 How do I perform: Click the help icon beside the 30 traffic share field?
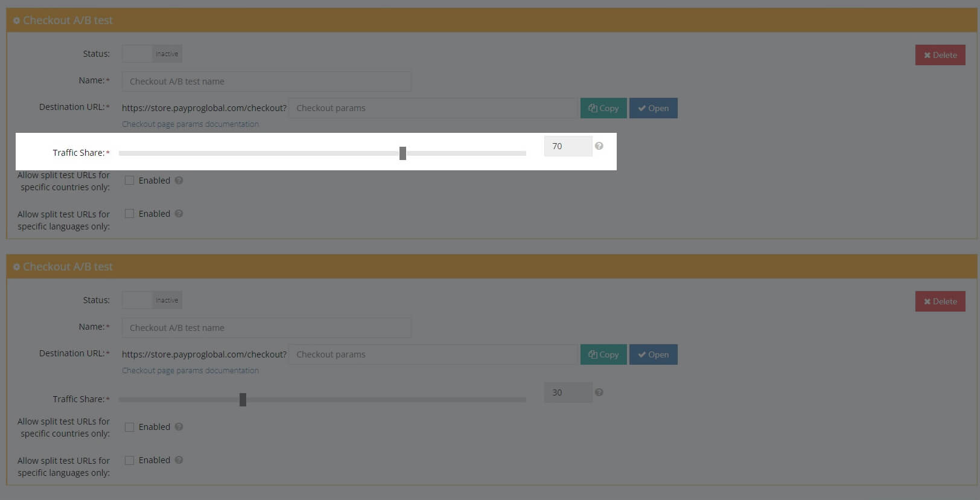tap(599, 393)
